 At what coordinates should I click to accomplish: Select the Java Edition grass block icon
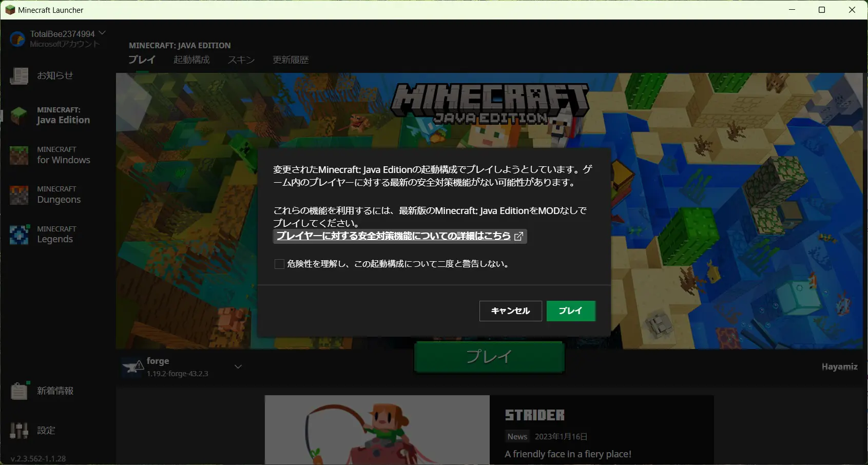pos(20,115)
